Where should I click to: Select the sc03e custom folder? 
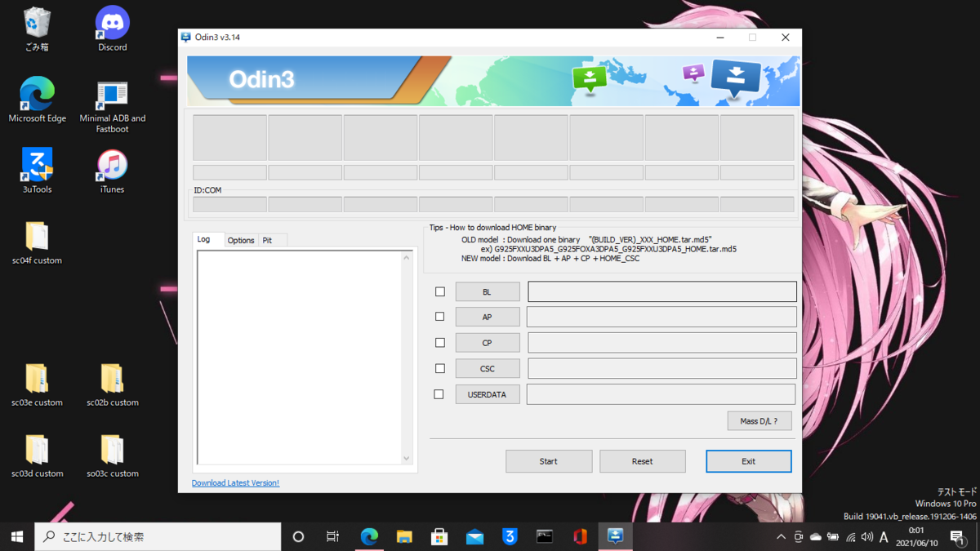37,384
